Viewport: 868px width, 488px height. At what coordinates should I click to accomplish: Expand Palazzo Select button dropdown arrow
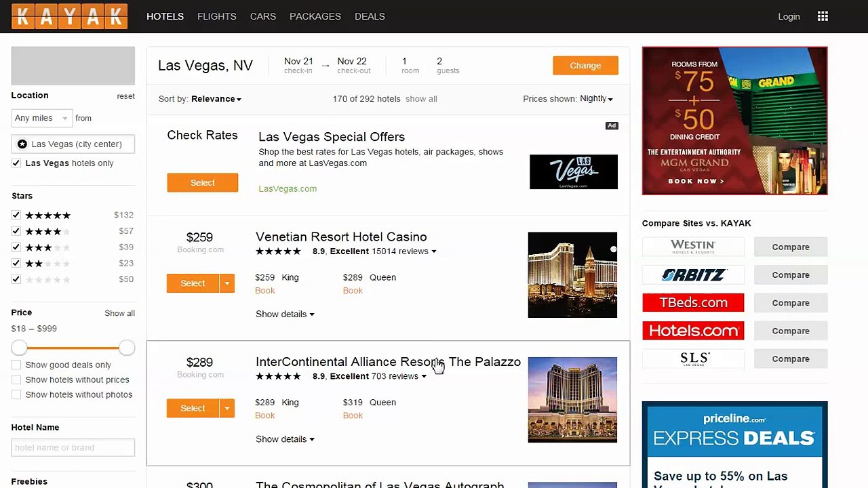[x=227, y=408]
